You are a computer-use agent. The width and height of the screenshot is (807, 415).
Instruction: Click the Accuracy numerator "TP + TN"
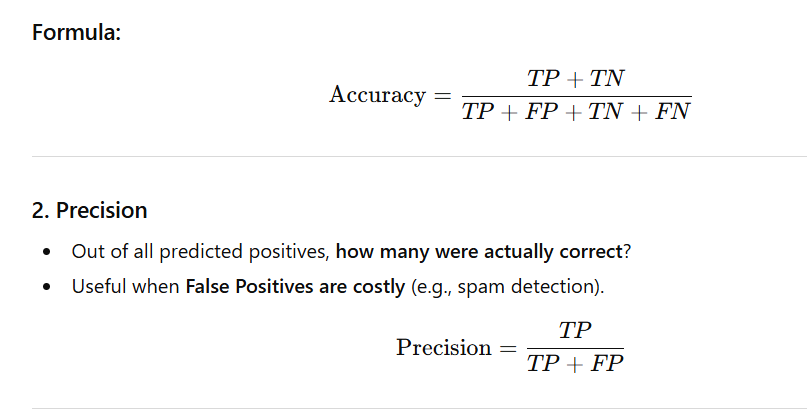pyautogui.click(x=575, y=78)
